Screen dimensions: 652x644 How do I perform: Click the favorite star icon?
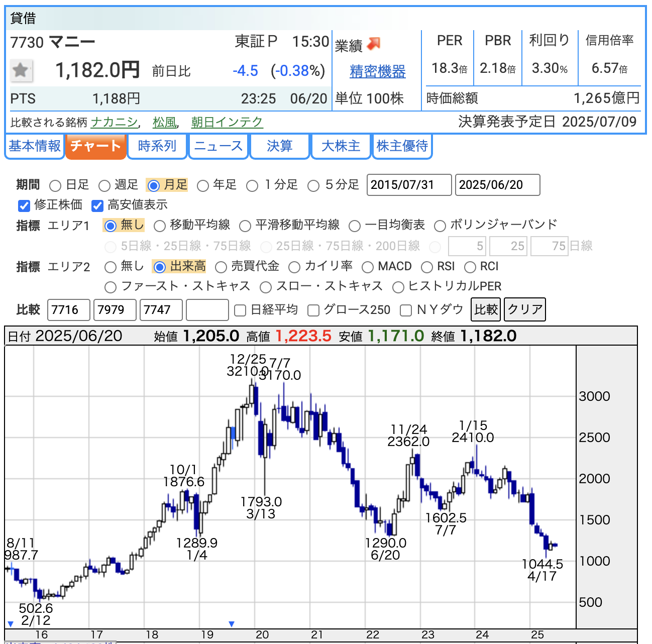click(x=21, y=70)
